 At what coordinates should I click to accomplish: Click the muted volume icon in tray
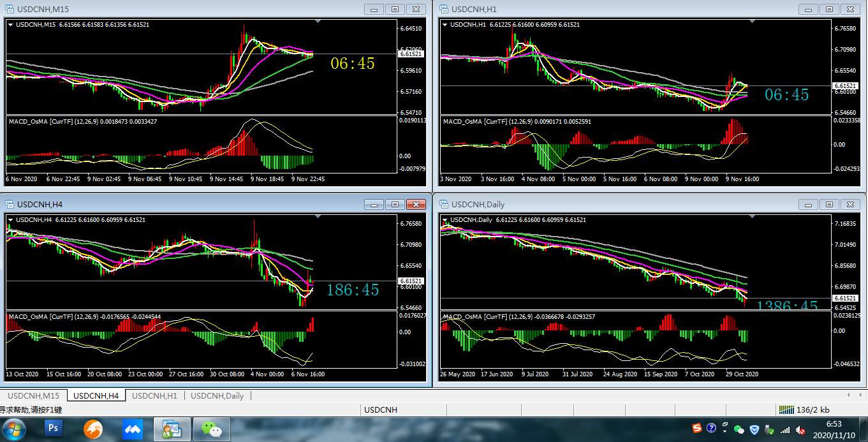[800, 430]
